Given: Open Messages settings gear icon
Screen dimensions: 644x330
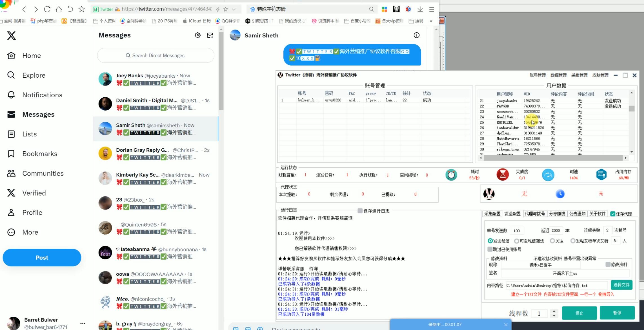Looking at the screenshot, I should coord(198,35).
